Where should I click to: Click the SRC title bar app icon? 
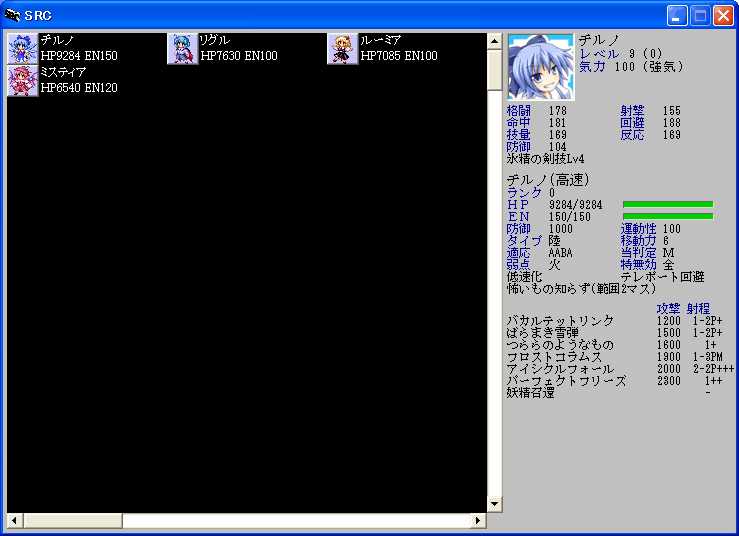(x=12, y=15)
